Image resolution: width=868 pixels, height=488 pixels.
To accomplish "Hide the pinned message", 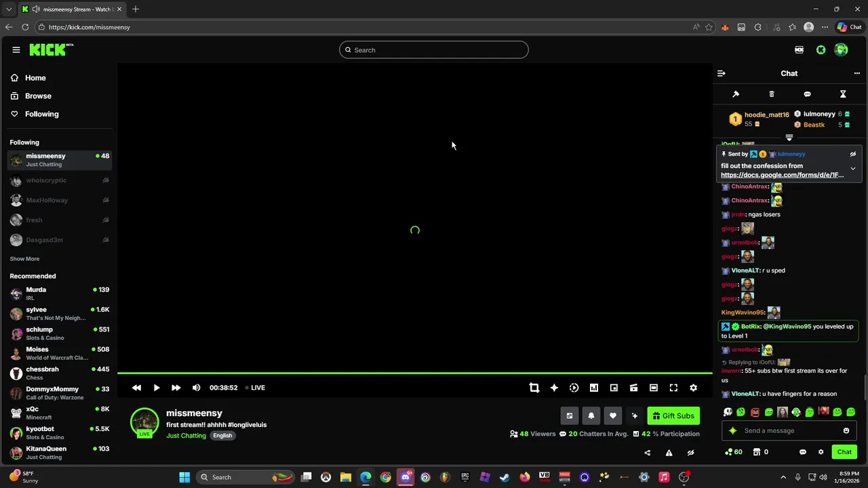I will (853, 155).
